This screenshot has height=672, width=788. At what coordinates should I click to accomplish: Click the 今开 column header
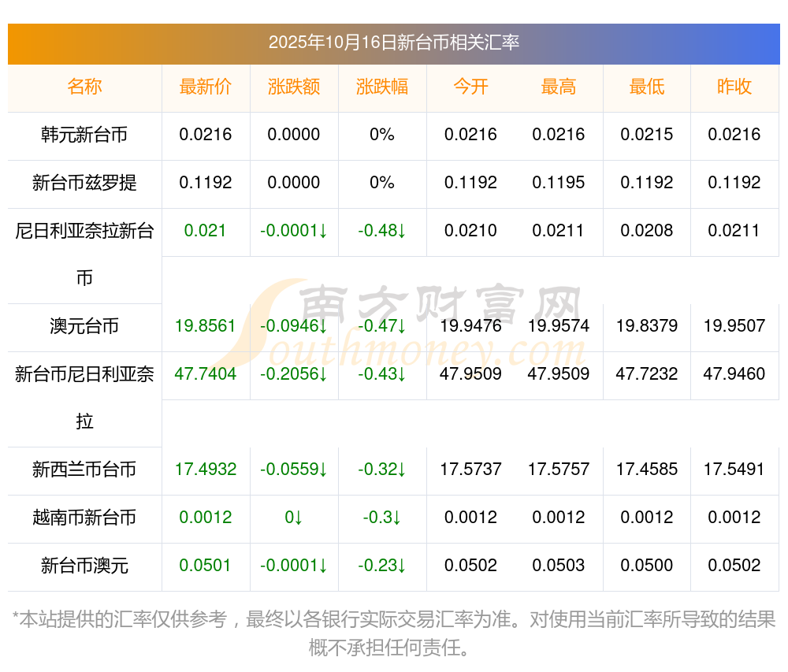coord(470,87)
